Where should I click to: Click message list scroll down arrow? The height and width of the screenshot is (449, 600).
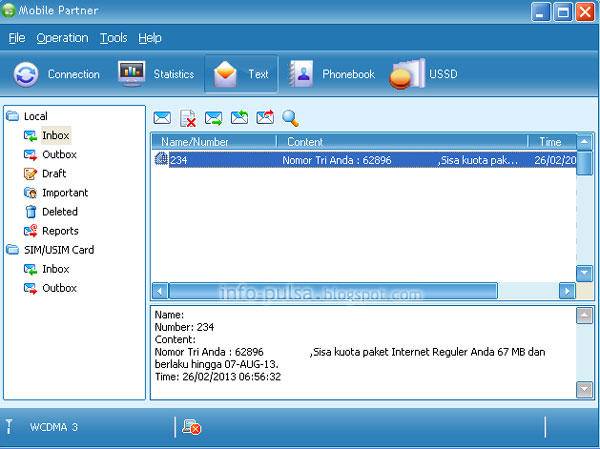click(x=584, y=273)
